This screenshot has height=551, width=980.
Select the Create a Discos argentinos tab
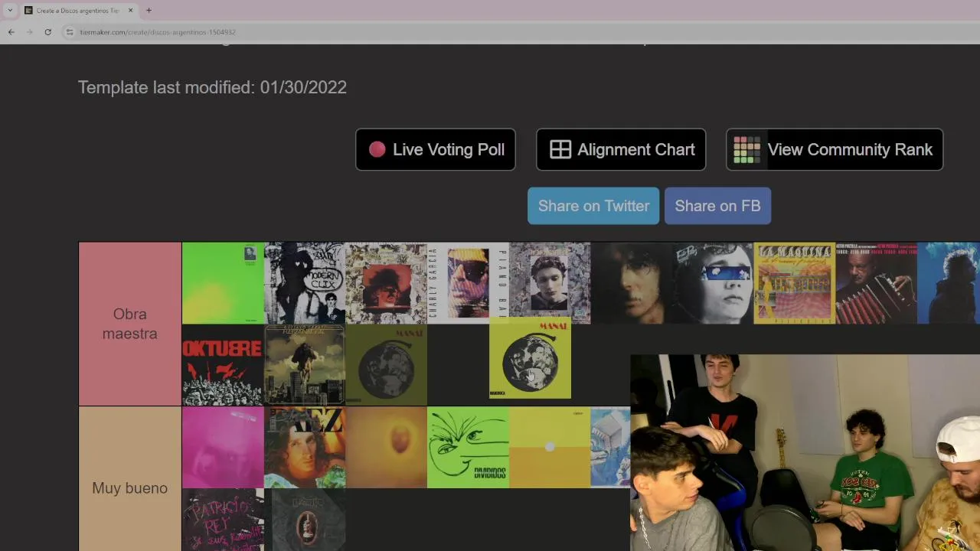79,11
